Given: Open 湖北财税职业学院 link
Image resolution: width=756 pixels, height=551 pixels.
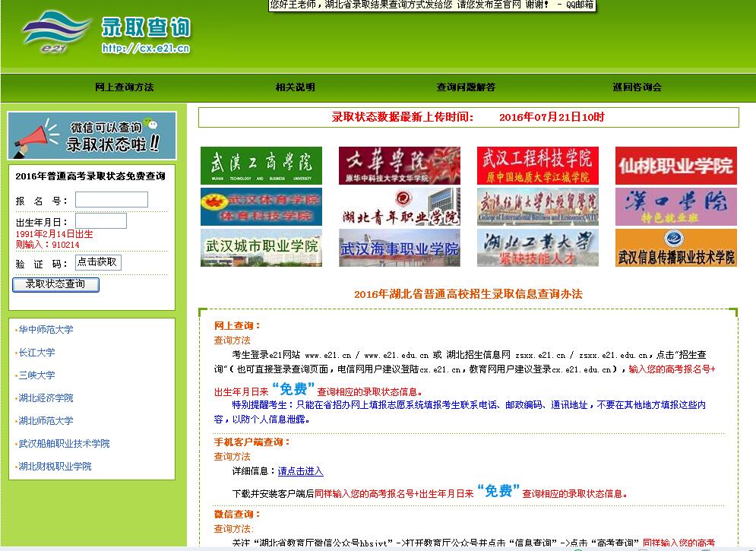Looking at the screenshot, I should pos(55,466).
